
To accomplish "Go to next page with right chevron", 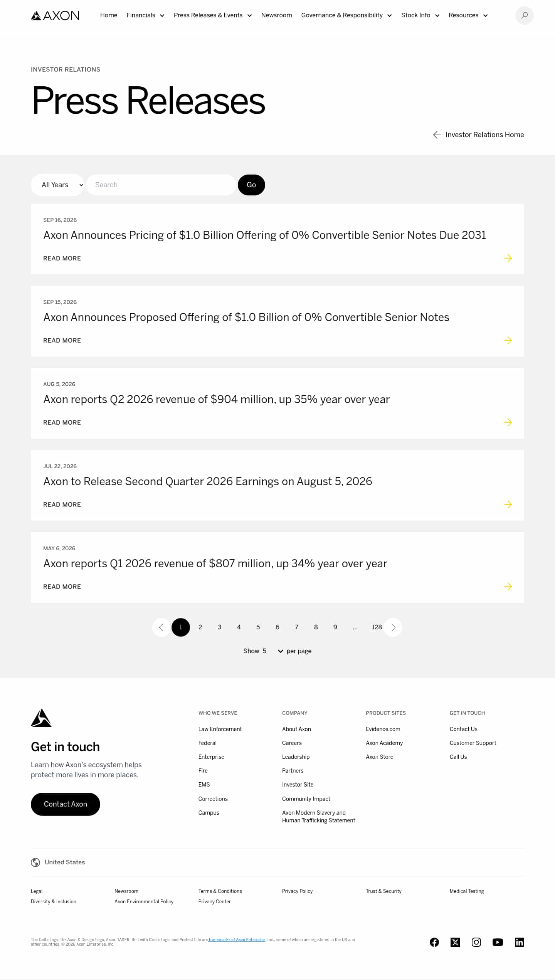I will tap(393, 627).
